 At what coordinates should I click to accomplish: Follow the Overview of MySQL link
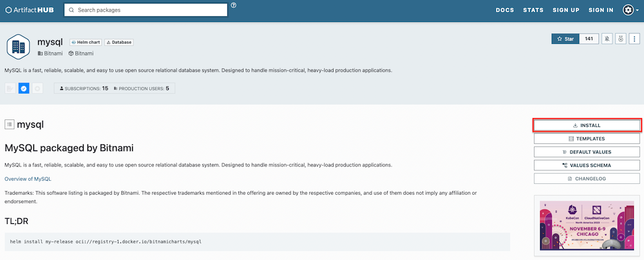pyautogui.click(x=28, y=179)
